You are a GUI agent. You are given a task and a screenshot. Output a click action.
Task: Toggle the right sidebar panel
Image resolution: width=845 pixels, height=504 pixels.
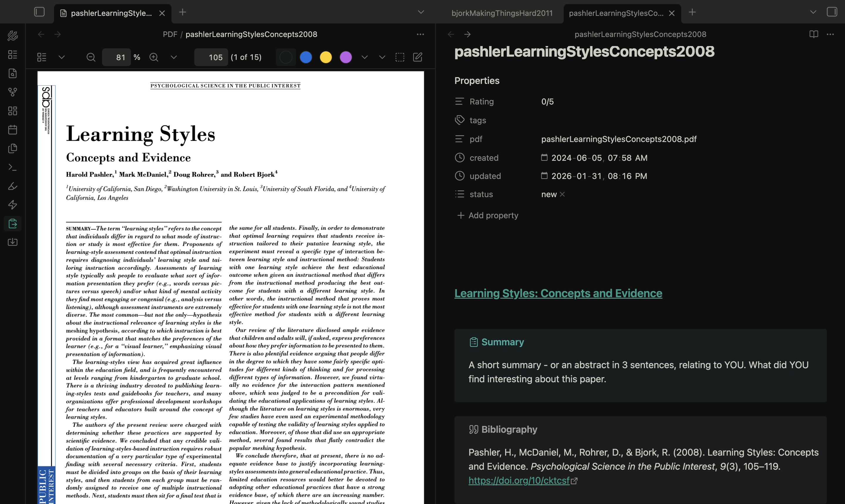831,12
